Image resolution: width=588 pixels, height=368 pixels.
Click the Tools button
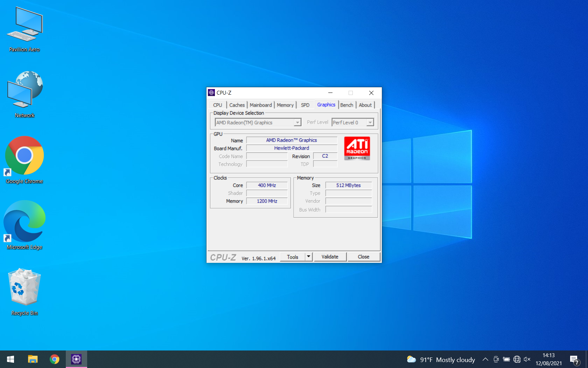293,257
